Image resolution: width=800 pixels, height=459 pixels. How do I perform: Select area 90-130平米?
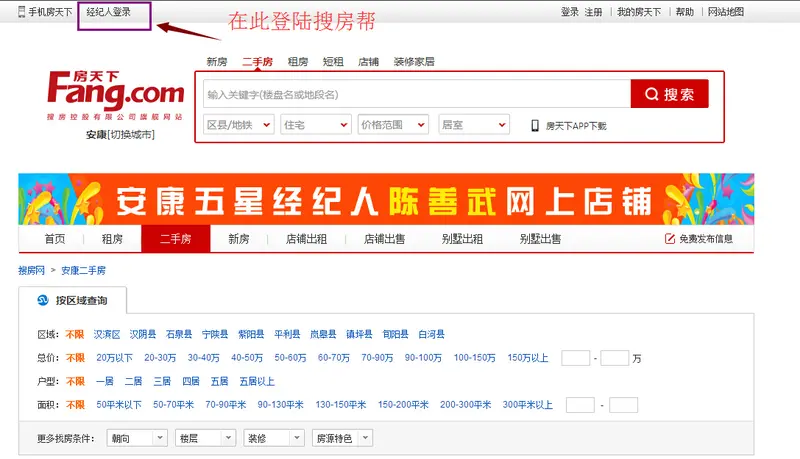(281, 405)
